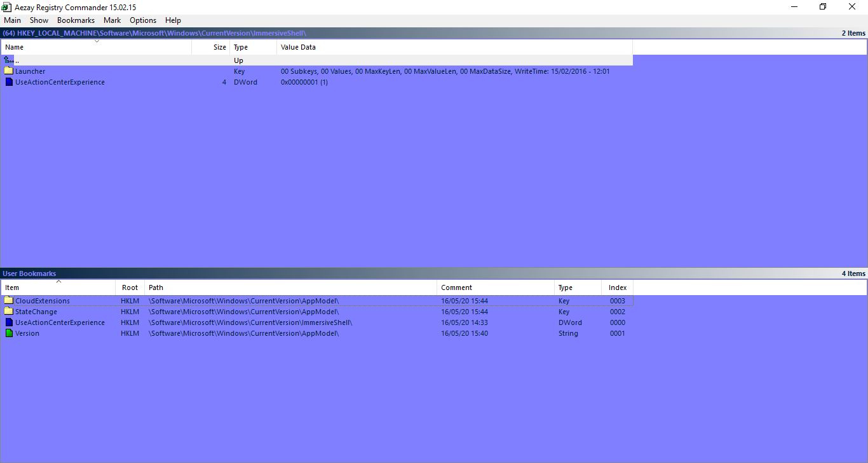Click the Name column sort chevron
The image size is (868, 463).
(97, 40)
